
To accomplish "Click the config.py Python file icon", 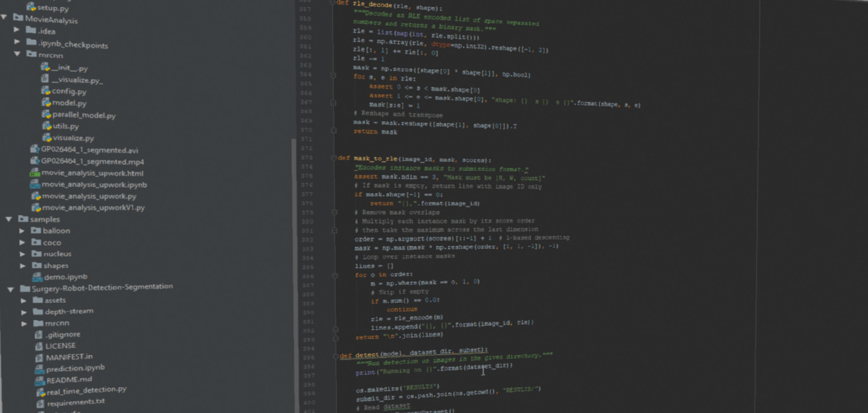I will click(45, 91).
